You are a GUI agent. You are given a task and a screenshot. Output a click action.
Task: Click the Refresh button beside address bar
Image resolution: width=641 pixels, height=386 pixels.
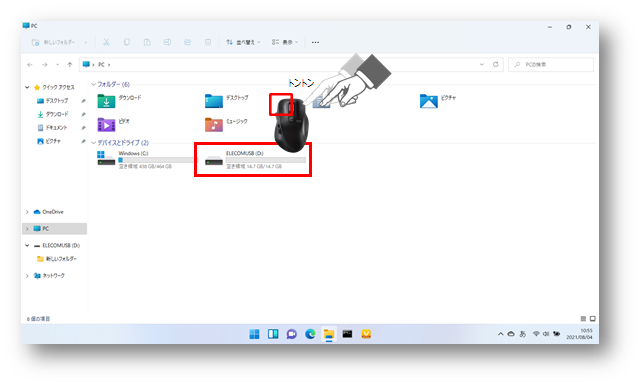[495, 65]
